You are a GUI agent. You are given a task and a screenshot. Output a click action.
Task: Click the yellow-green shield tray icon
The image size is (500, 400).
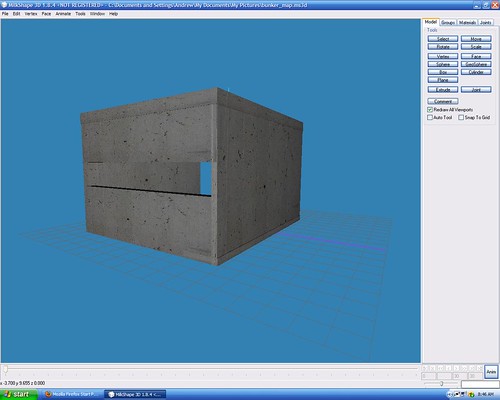(x=471, y=395)
